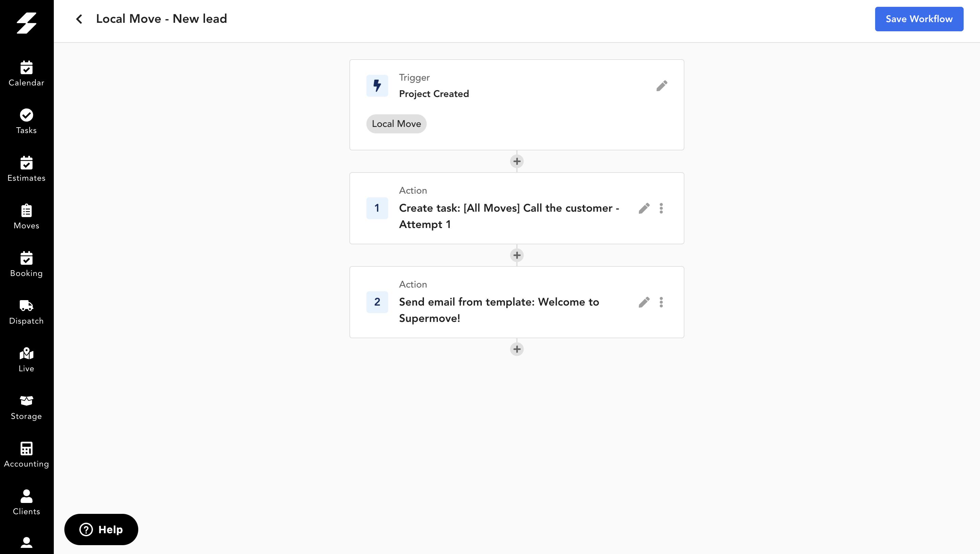Image resolution: width=980 pixels, height=554 pixels.
Task: Click Save Workflow button
Action: coord(919,19)
